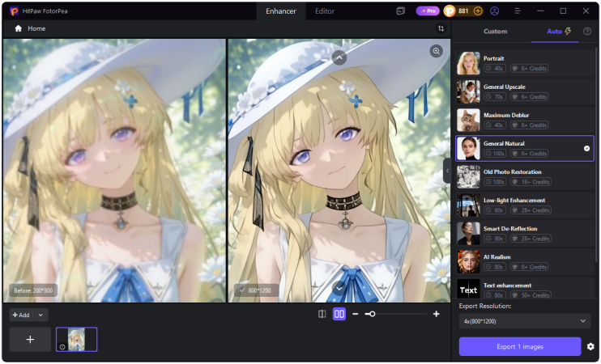Open the help question mark icon

[587, 32]
